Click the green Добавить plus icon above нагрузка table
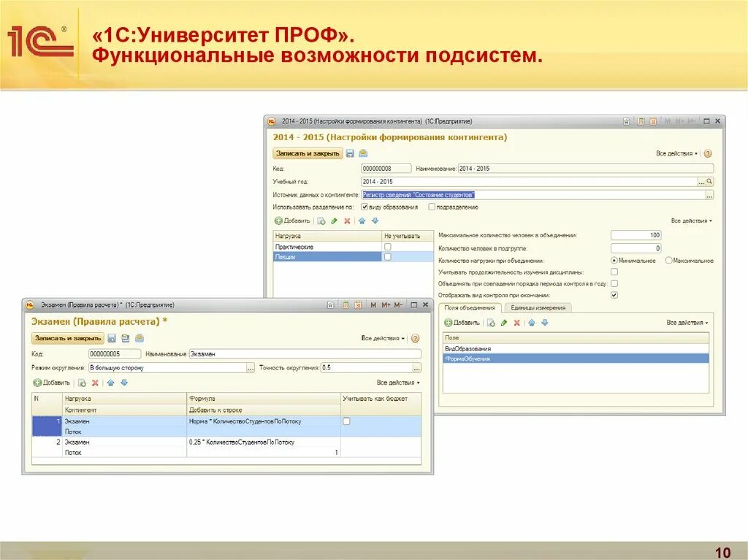The height and width of the screenshot is (560, 748). [x=278, y=221]
